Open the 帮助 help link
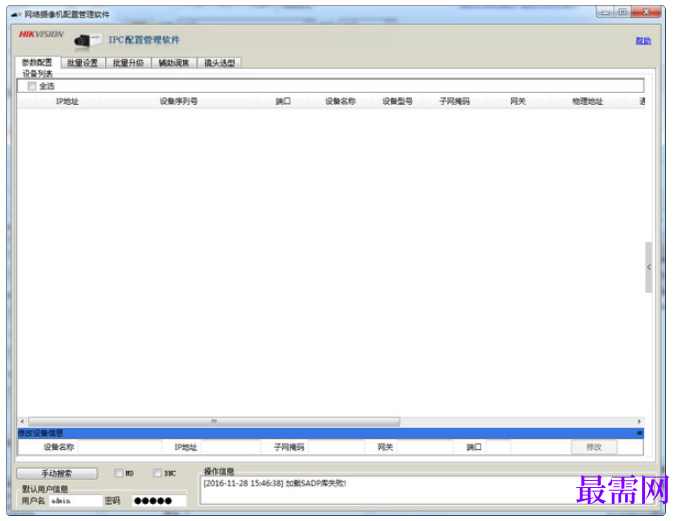Screen dimensions: 688x521 coord(643,41)
